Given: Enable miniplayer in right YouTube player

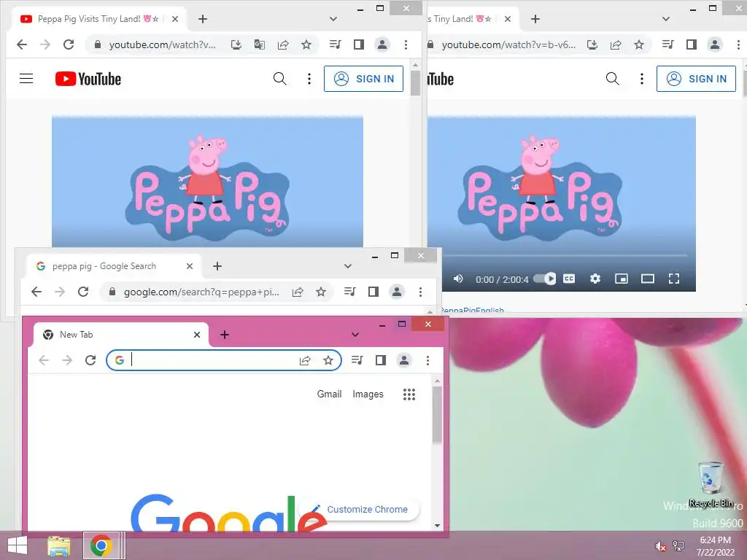Looking at the screenshot, I should coord(622,279).
